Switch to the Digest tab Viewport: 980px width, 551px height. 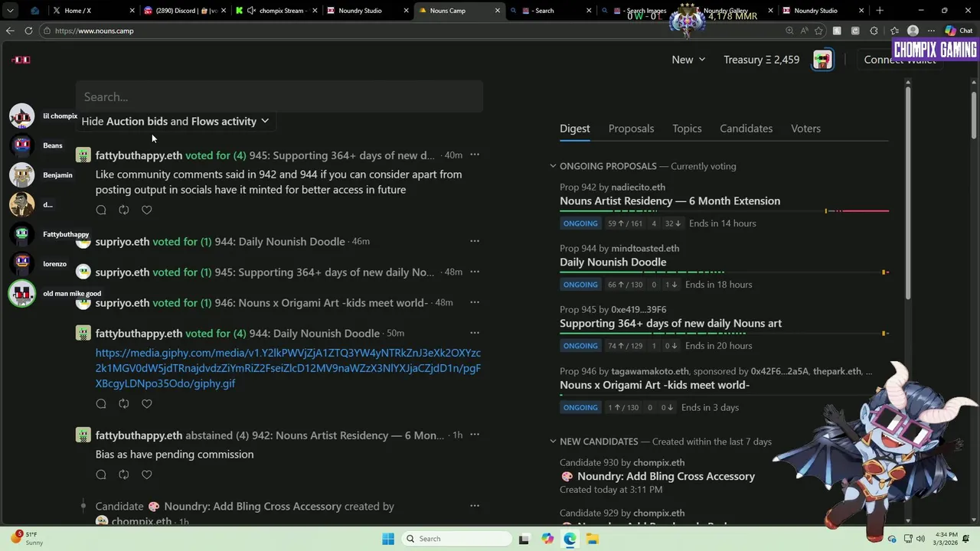point(574,129)
